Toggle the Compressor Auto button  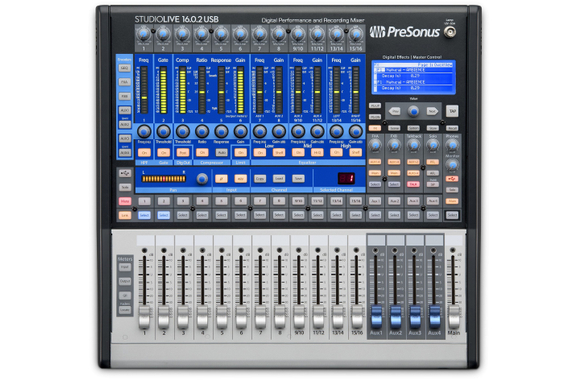pyautogui.click(x=221, y=153)
